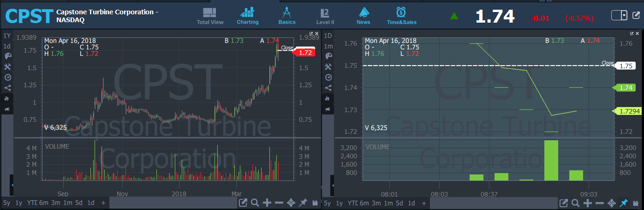This screenshot has height=210, width=644.
Task: Select 5d range on right chart
Action: click(x=400, y=203)
